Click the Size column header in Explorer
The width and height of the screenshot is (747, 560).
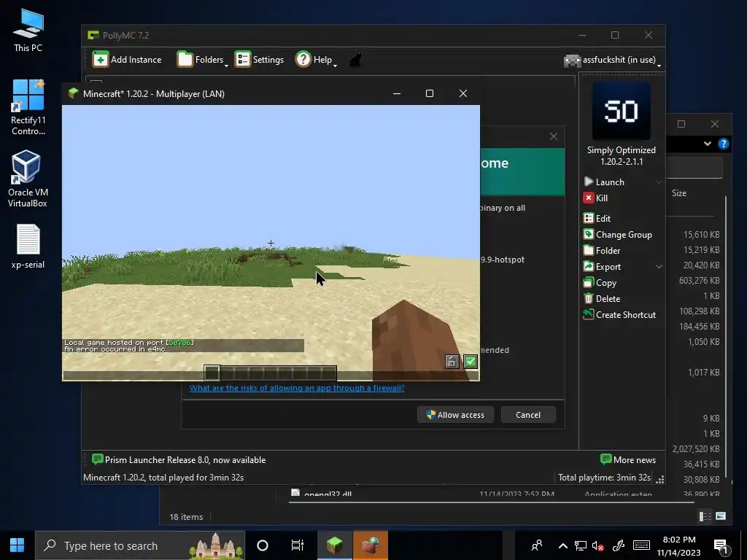click(679, 193)
